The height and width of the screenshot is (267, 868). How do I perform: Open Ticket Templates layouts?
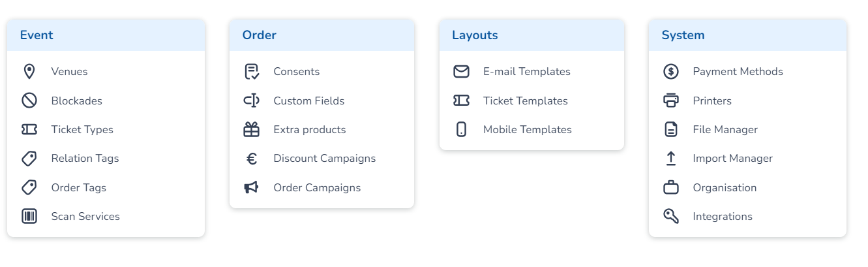pos(525,101)
